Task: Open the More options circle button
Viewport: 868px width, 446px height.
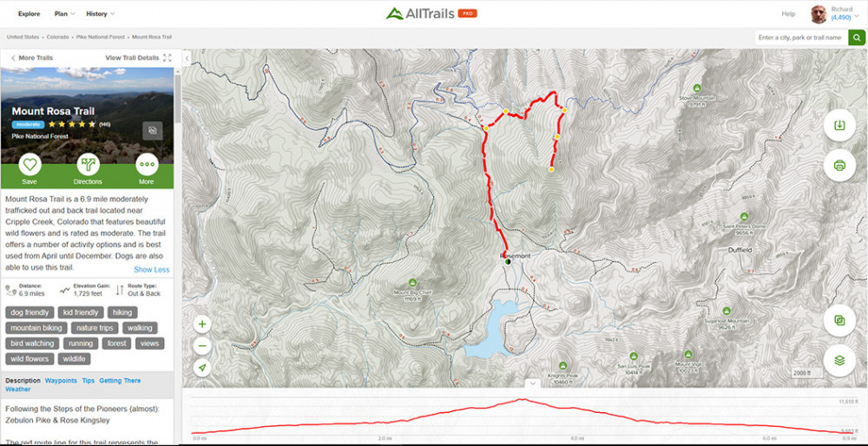Action: point(147,164)
